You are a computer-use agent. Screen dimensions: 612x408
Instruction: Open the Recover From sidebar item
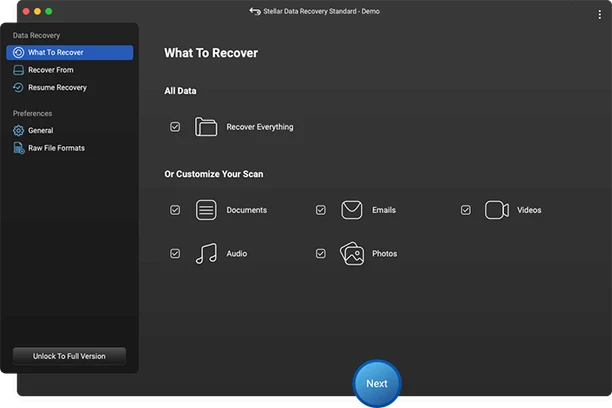point(50,70)
